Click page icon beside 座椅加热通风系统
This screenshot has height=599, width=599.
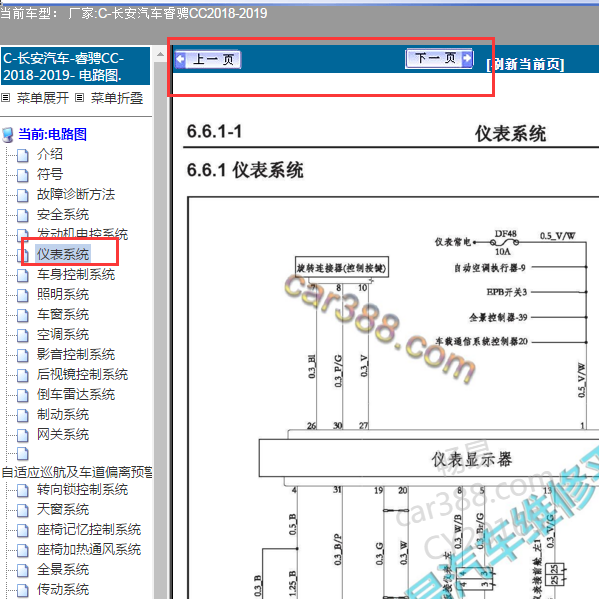coord(23,550)
